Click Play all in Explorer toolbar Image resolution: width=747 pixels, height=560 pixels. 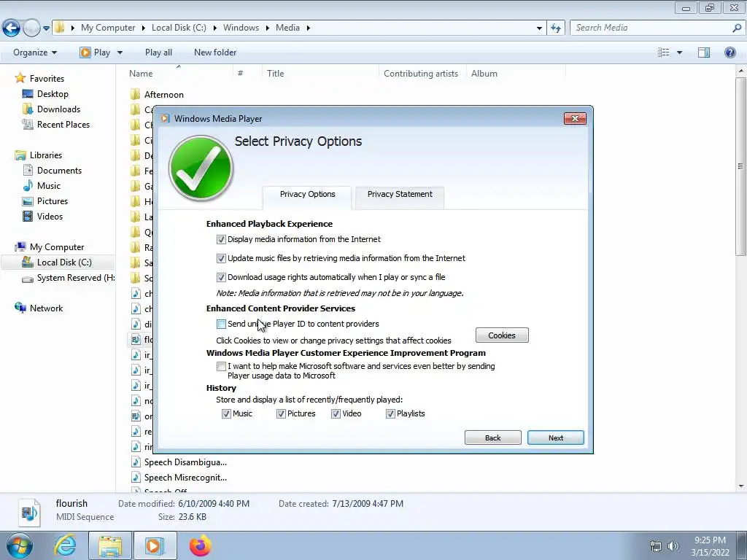[x=158, y=52]
